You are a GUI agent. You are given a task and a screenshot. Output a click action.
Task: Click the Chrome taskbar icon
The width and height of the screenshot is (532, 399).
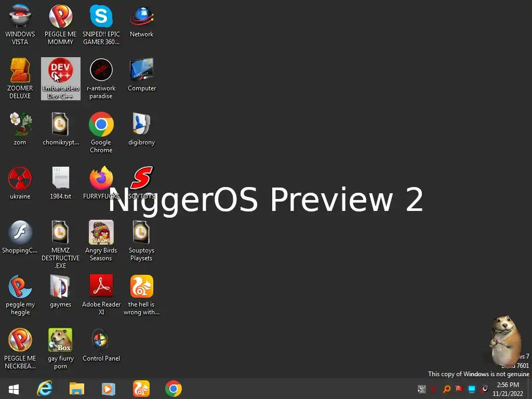(174, 389)
